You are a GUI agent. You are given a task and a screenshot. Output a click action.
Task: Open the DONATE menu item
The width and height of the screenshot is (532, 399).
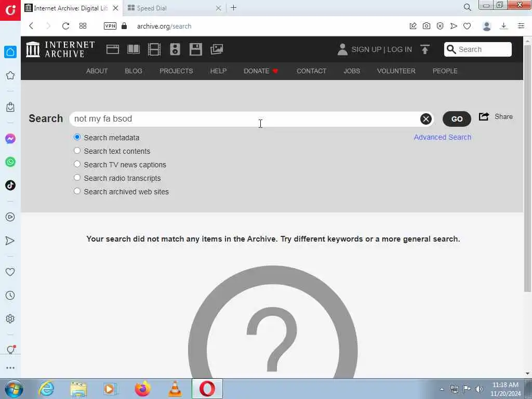261,71
